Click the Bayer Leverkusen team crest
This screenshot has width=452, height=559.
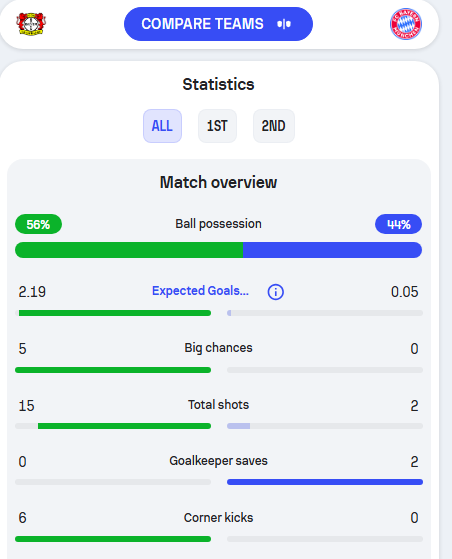pos(31,24)
